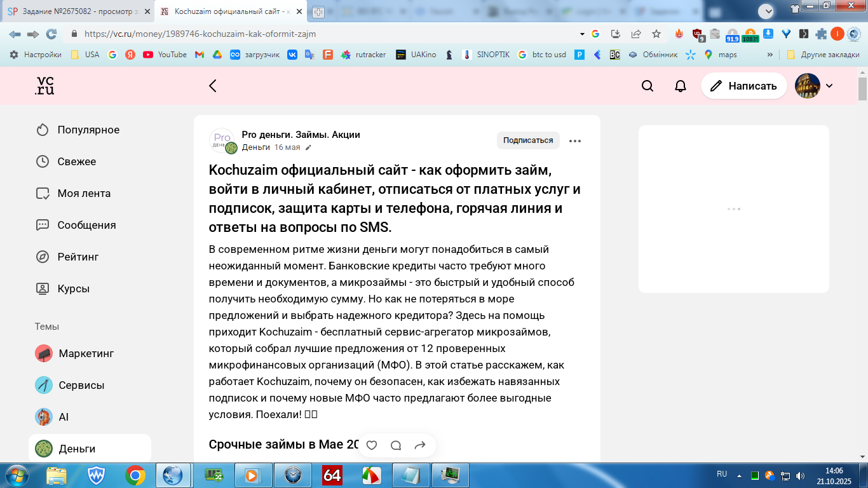Viewport: 868px width, 488px height.
Task: Open the user avatar profile
Action: tap(808, 86)
